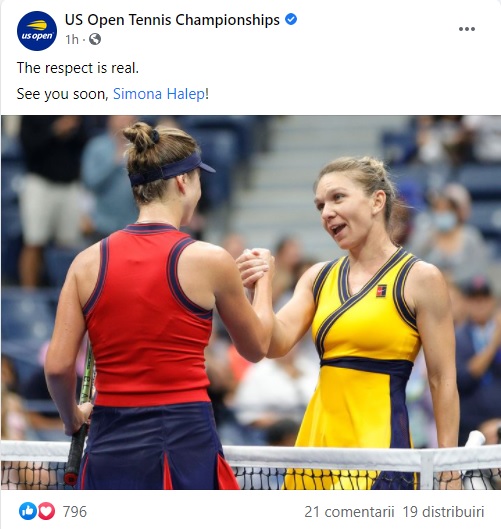Open the post photo in full view
Screen dimensions: 501x529
click(x=251, y=303)
